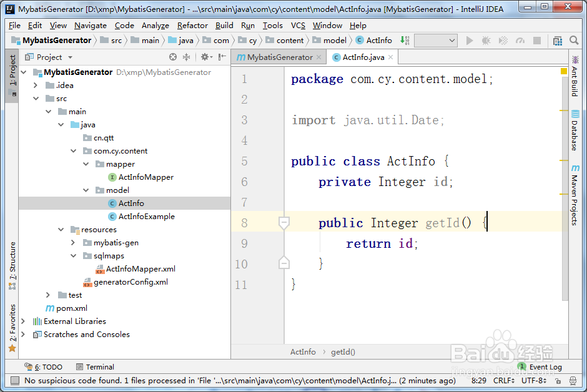Expand the mybatis-gen folder

74,243
